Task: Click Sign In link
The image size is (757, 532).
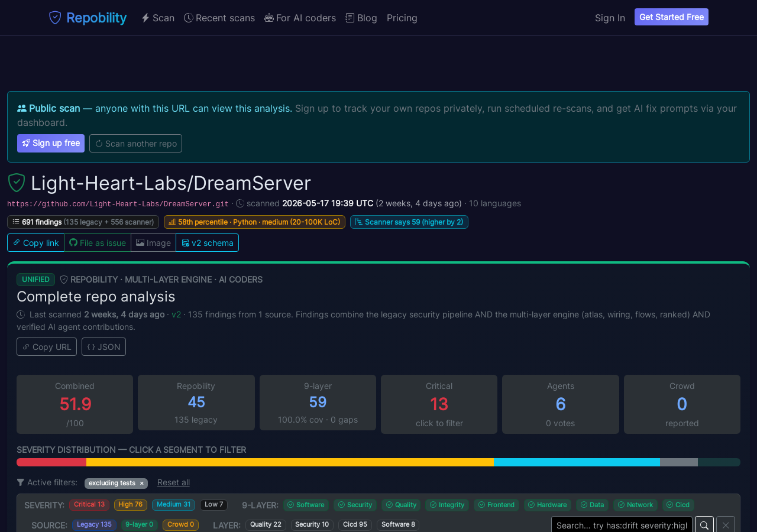Action: (x=610, y=18)
